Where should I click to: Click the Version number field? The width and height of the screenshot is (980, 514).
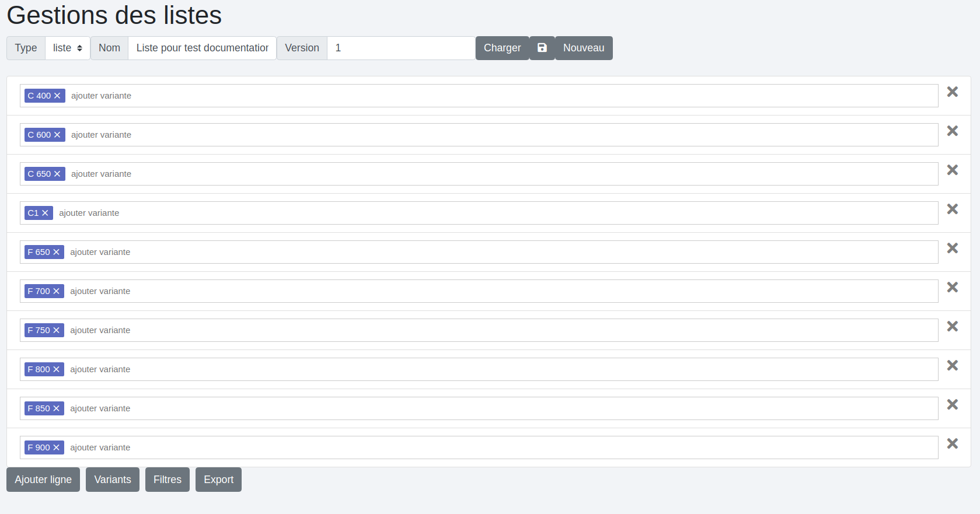[x=401, y=48]
